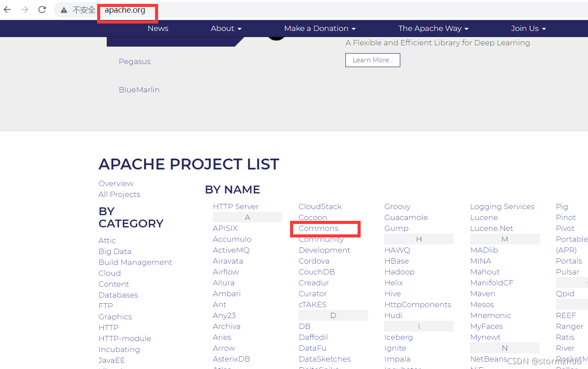The image size is (588, 369).
Task: Open the Logging Services project link
Action: point(502,207)
